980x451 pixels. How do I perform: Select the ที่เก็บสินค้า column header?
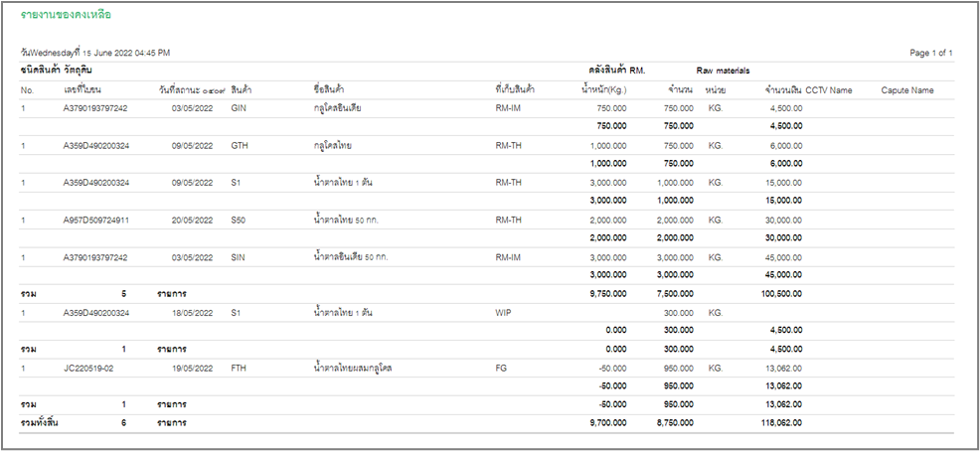515,90
